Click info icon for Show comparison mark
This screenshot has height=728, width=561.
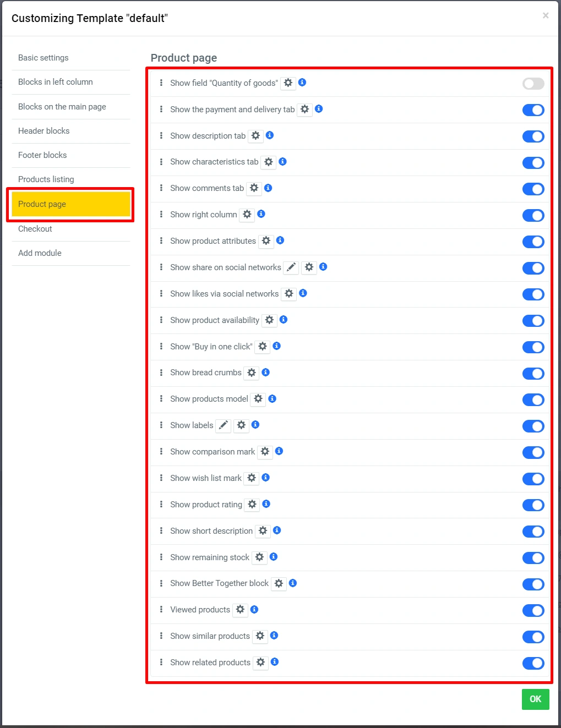pyautogui.click(x=279, y=451)
